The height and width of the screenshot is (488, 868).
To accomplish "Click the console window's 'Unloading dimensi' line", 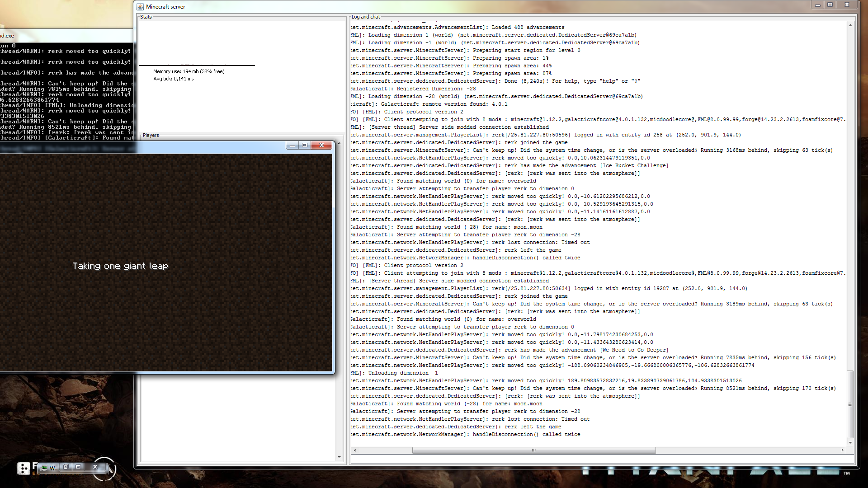I will (67, 105).
